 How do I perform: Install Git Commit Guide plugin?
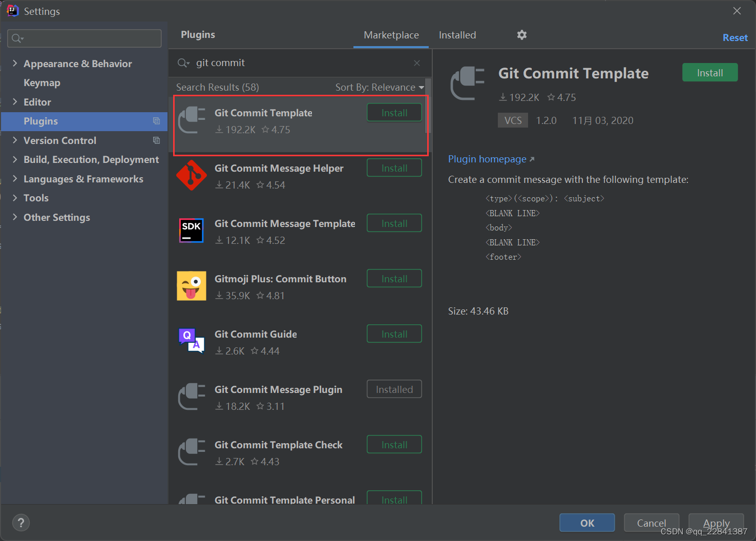[394, 334]
